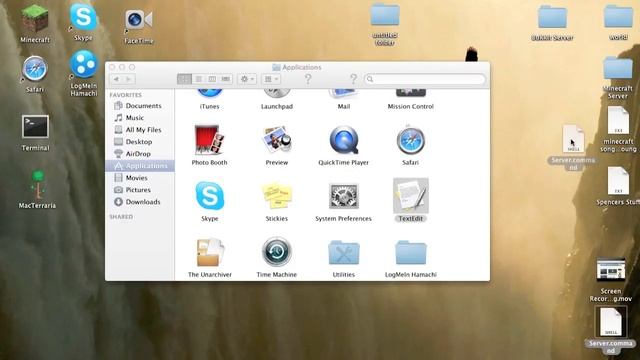Open Documents in Finder sidebar
This screenshot has height=360, width=640.
140,106
